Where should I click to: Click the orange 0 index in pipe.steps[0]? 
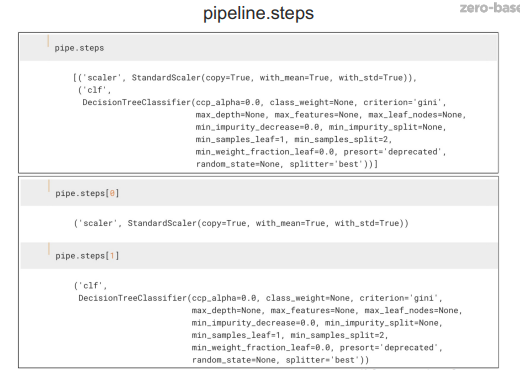pos(112,193)
